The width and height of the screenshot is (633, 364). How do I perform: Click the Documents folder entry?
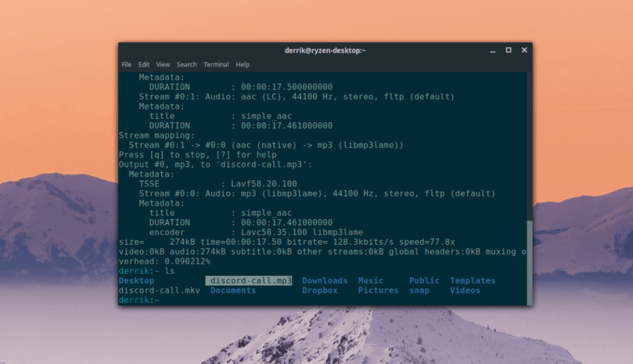point(233,290)
